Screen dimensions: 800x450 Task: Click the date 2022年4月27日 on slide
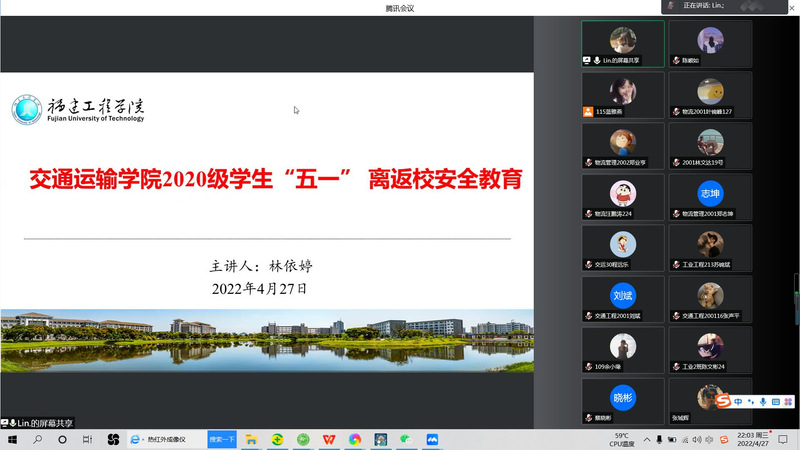[260, 289]
